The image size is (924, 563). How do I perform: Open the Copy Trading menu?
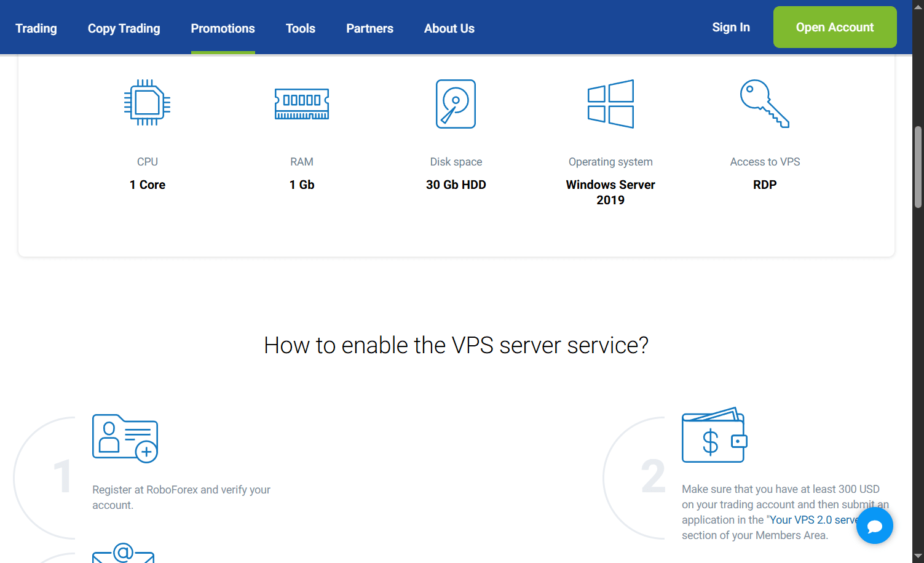[x=124, y=28]
